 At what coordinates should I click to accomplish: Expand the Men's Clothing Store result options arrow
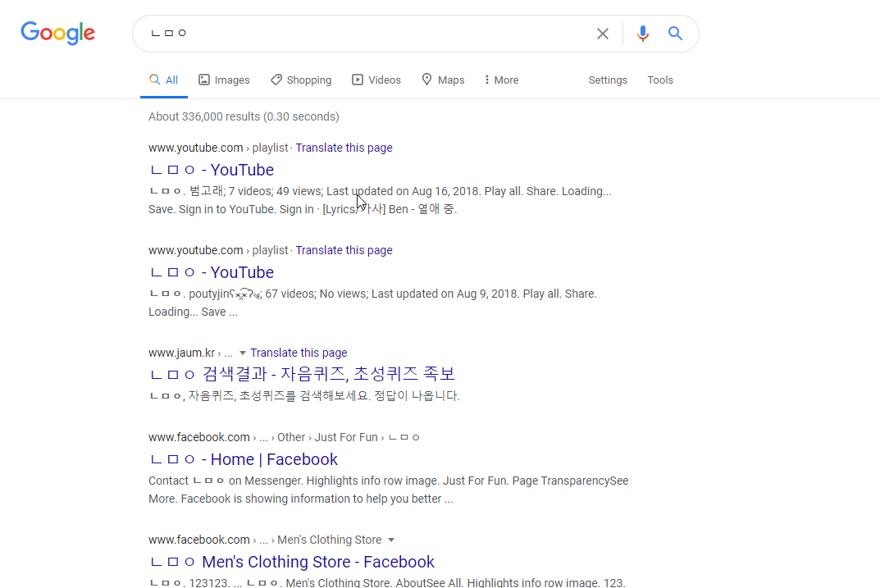coord(391,540)
